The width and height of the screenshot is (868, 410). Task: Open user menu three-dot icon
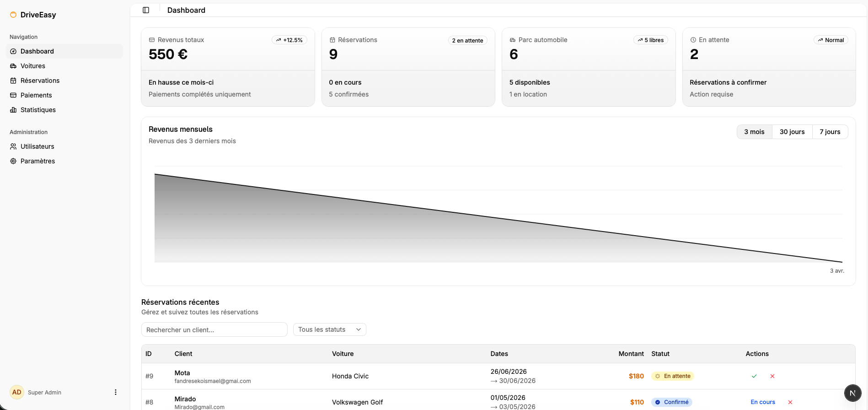[x=116, y=392]
